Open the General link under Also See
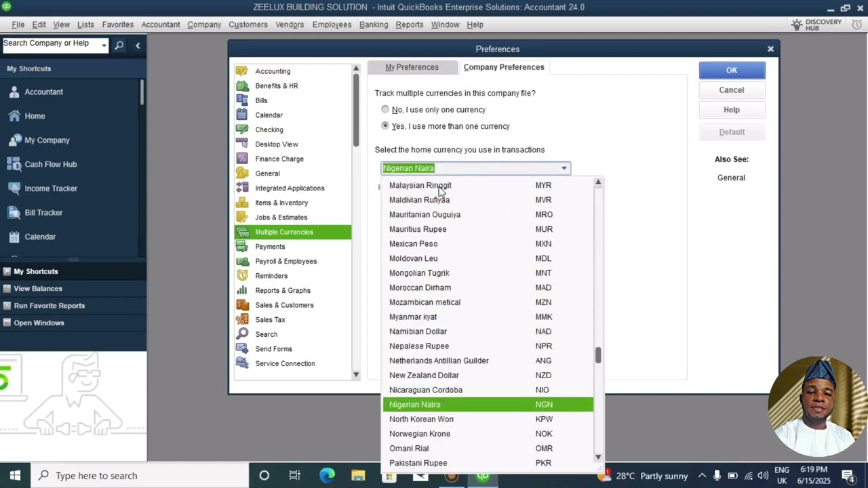This screenshot has width=868, height=488. (731, 178)
